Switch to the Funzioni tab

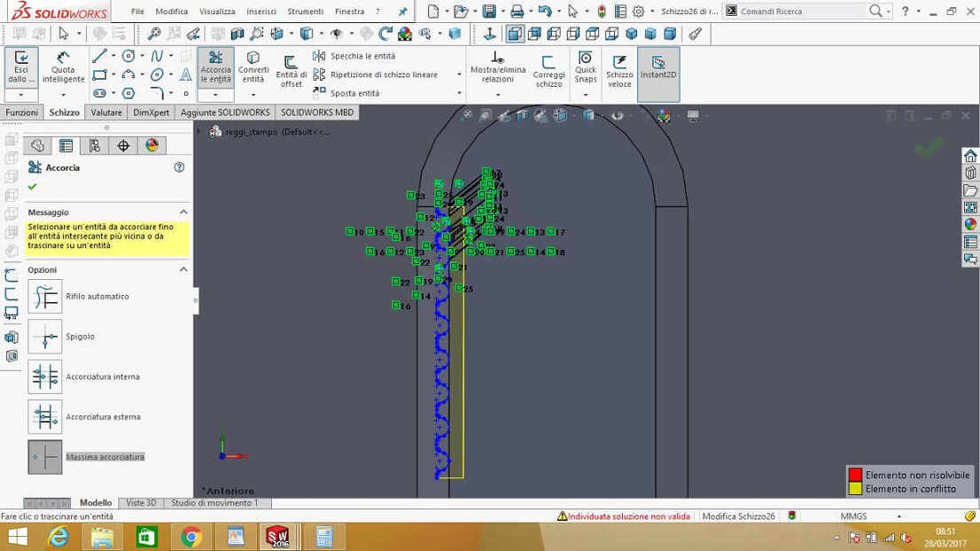pyautogui.click(x=22, y=113)
